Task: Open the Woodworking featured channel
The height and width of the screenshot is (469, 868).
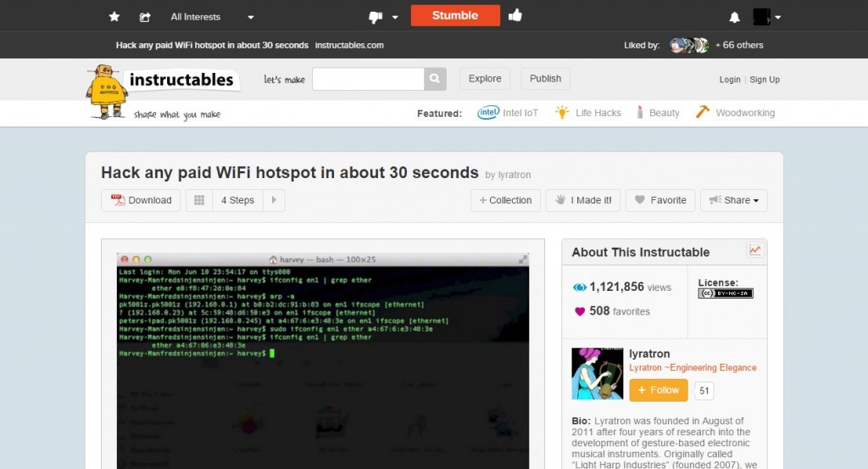Action: point(735,113)
